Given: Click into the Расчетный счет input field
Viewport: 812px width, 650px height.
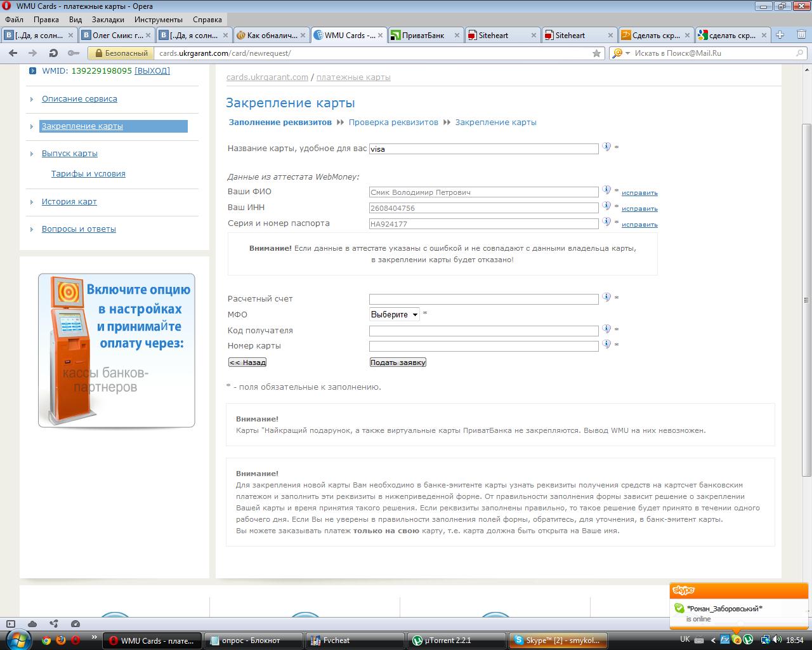Looking at the screenshot, I should [x=484, y=299].
